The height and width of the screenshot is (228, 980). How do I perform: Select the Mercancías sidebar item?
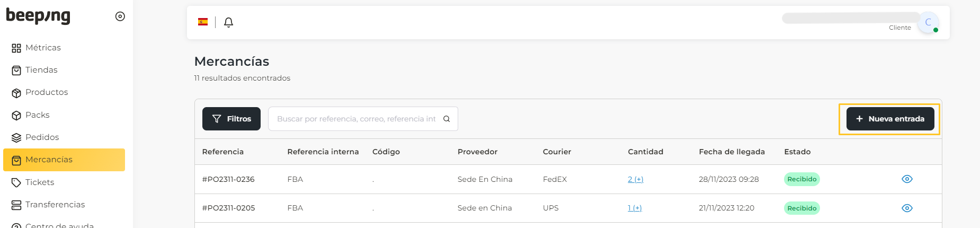coord(64,160)
